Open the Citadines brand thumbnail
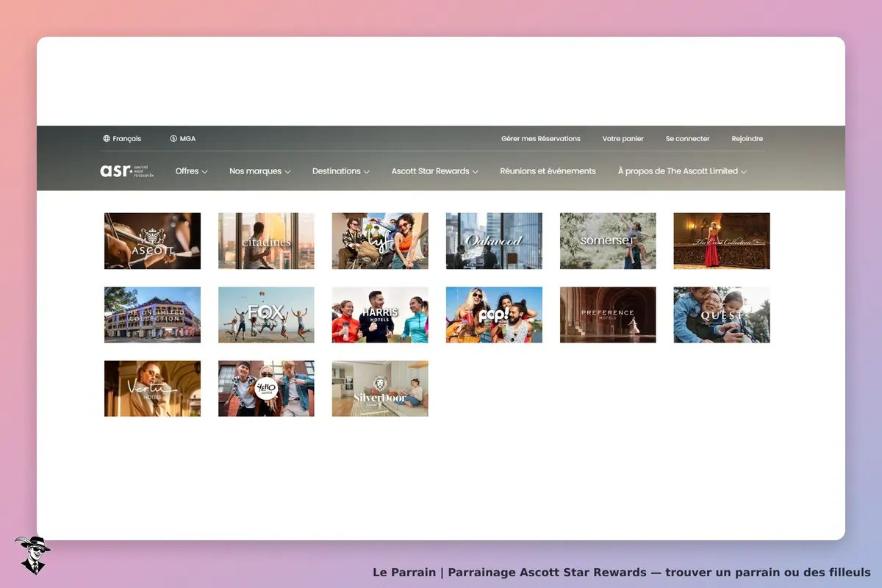This screenshot has height=588, width=882. [x=266, y=241]
